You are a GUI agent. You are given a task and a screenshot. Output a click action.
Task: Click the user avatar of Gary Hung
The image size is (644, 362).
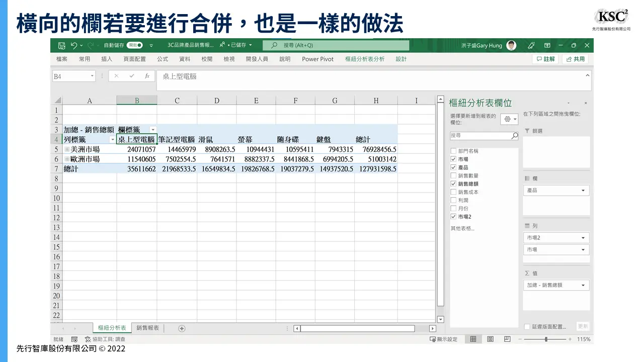point(511,45)
